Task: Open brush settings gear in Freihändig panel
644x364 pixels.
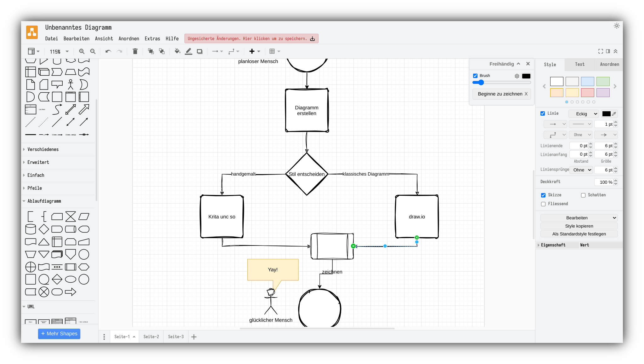Action: [x=517, y=76]
